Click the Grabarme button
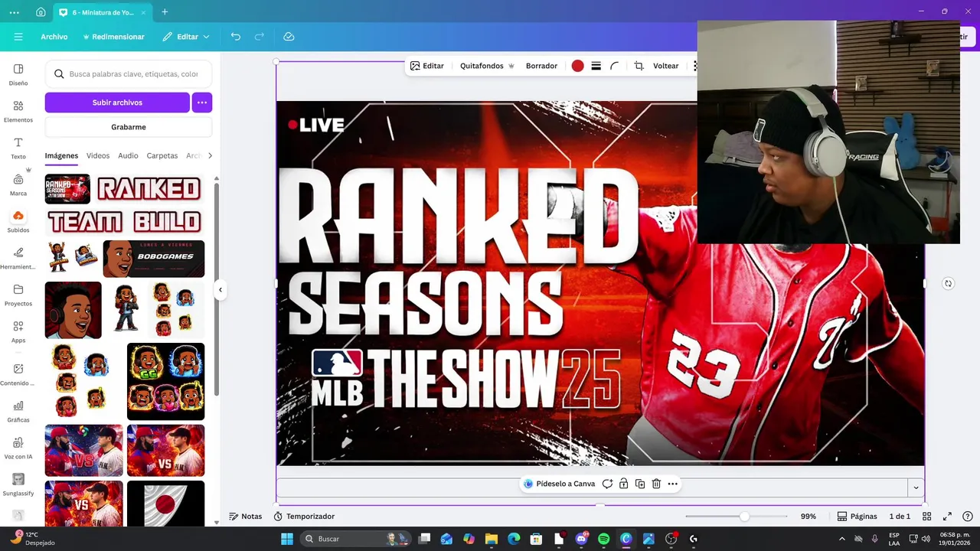980x551 pixels. pos(129,127)
